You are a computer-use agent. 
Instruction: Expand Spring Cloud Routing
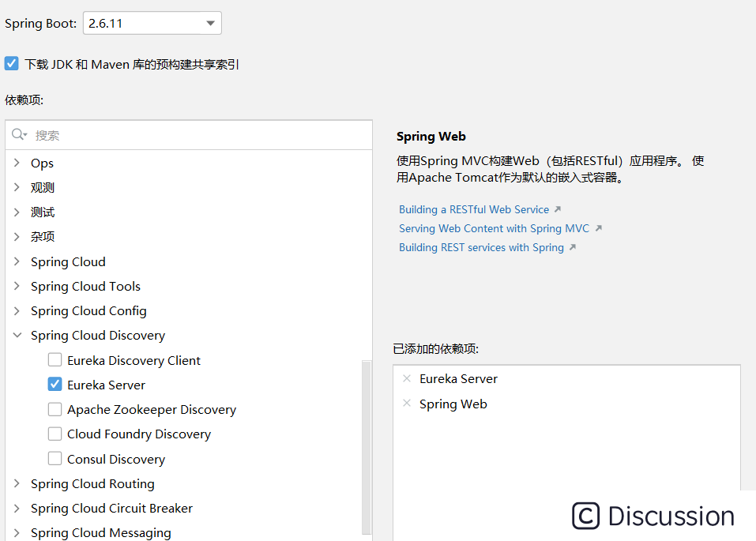pos(17,483)
